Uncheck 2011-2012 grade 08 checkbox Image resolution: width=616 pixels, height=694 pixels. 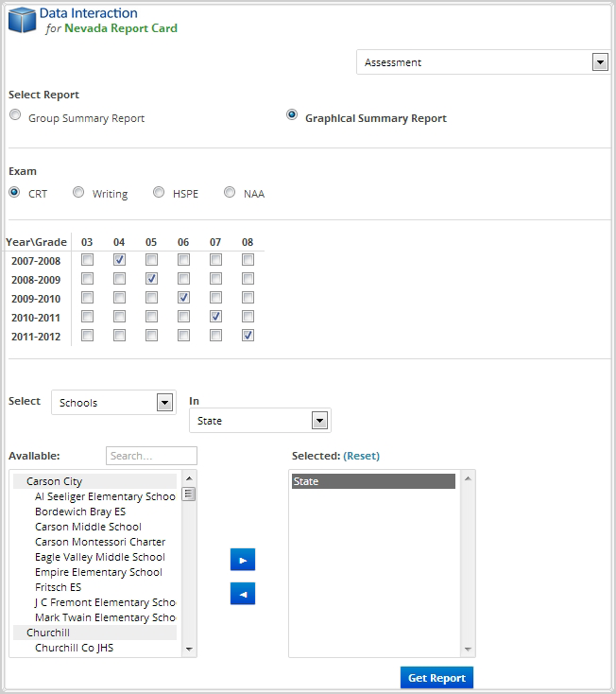(x=248, y=336)
